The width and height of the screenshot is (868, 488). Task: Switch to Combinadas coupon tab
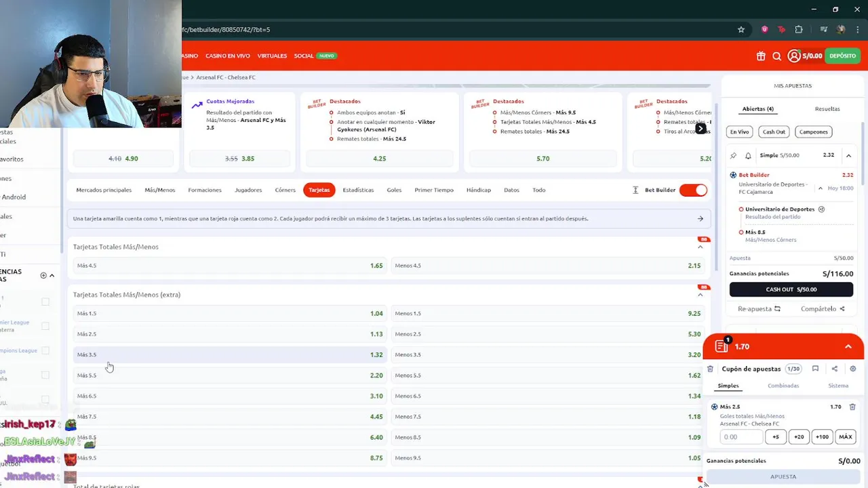783,386
